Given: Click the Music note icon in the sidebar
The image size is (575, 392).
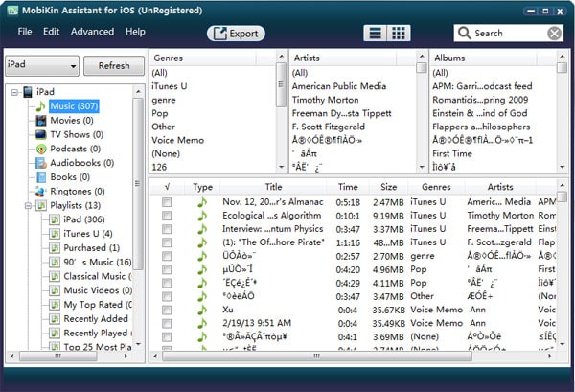Looking at the screenshot, I should (x=40, y=106).
